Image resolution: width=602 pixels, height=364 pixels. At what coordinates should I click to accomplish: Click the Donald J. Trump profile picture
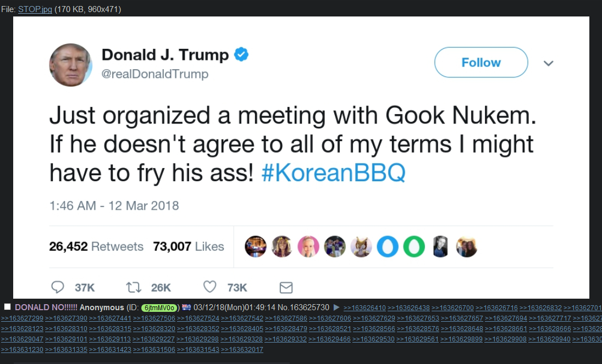[70, 65]
